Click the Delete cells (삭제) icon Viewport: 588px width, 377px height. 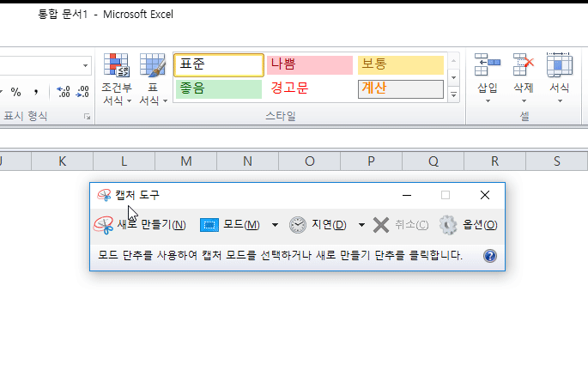(x=523, y=64)
